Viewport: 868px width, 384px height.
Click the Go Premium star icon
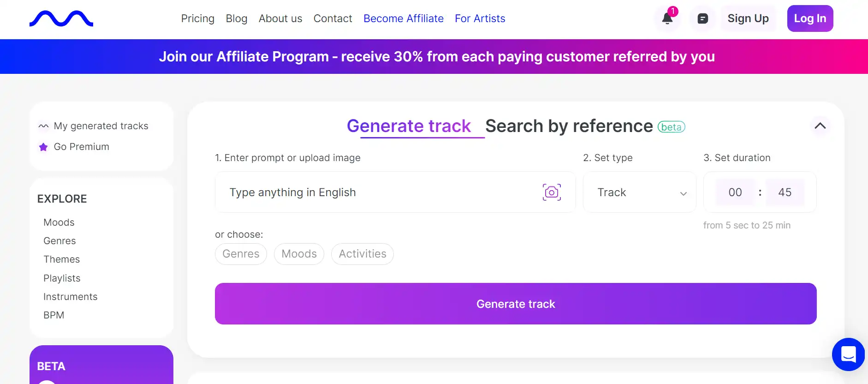click(43, 147)
